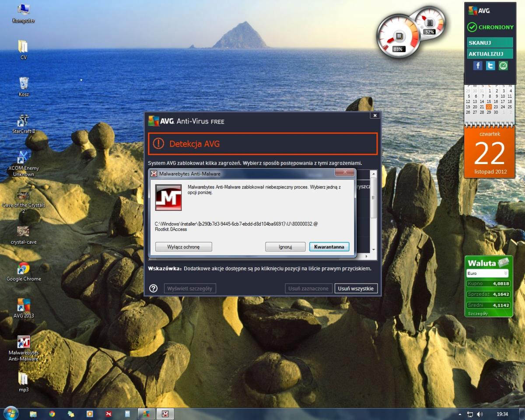This screenshot has height=420, width=525.
Task: Click Usuń wszystkie in AVG window
Action: [356, 288]
